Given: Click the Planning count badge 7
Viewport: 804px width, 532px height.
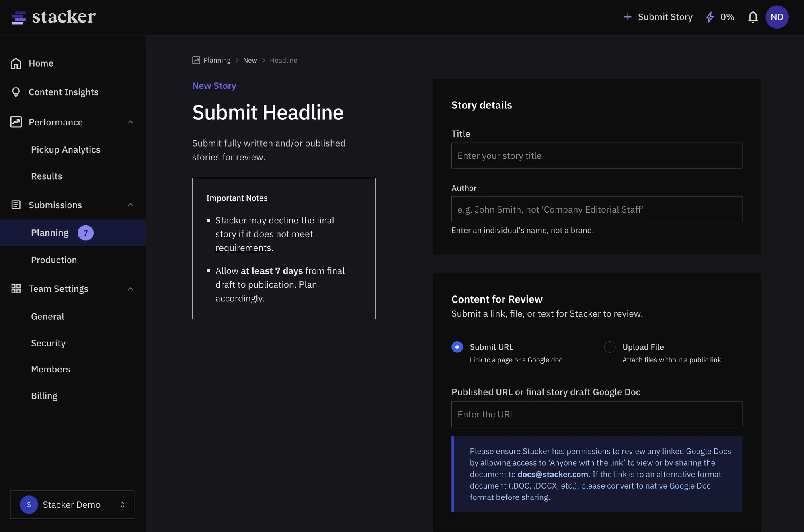Looking at the screenshot, I should [x=86, y=233].
